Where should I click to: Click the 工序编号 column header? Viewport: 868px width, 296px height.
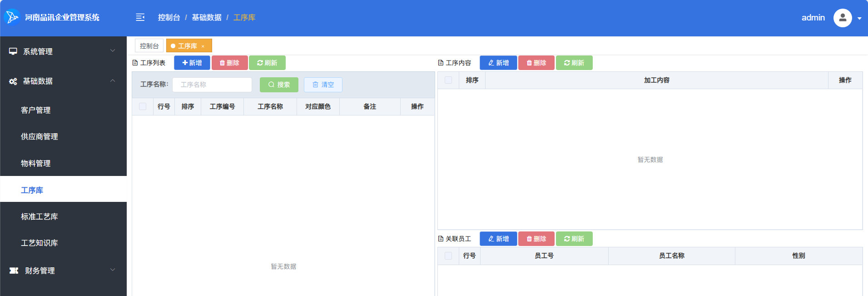point(222,106)
